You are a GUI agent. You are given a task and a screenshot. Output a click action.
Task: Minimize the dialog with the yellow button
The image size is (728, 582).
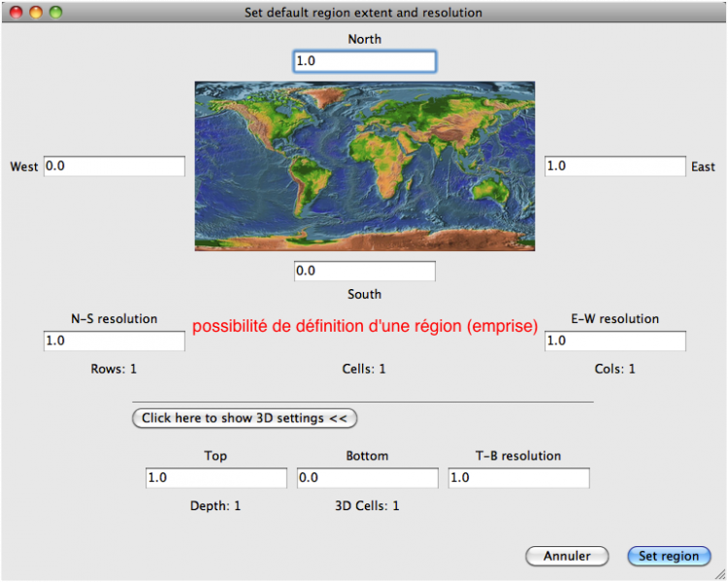click(x=36, y=13)
